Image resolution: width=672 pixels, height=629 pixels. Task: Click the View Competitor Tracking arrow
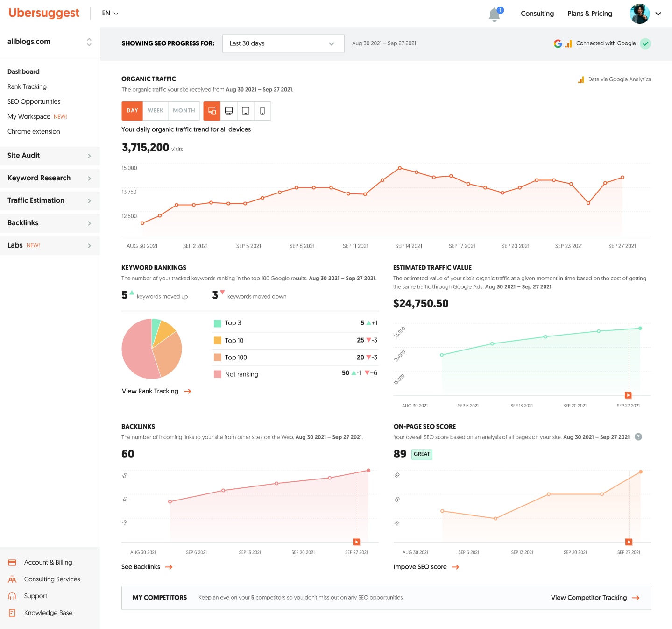tap(636, 598)
